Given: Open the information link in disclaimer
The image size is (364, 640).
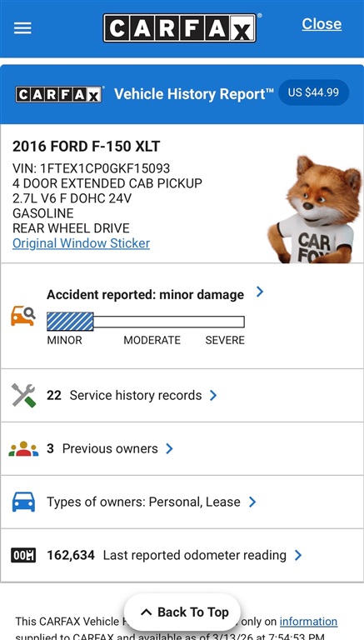Looking at the screenshot, I should click(x=308, y=621).
